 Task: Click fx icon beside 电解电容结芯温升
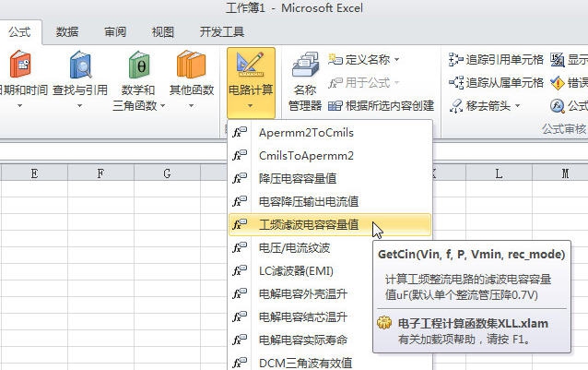point(240,317)
